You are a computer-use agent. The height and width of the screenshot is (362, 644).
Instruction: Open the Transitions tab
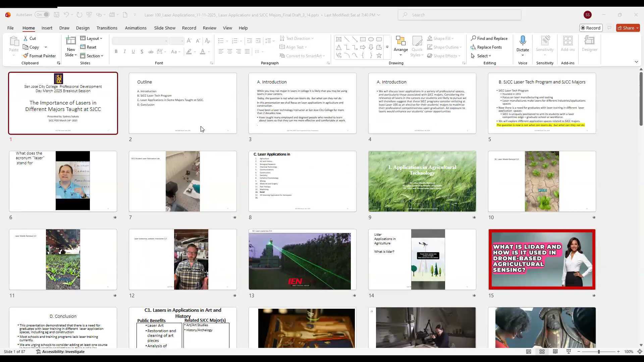pyautogui.click(x=107, y=28)
